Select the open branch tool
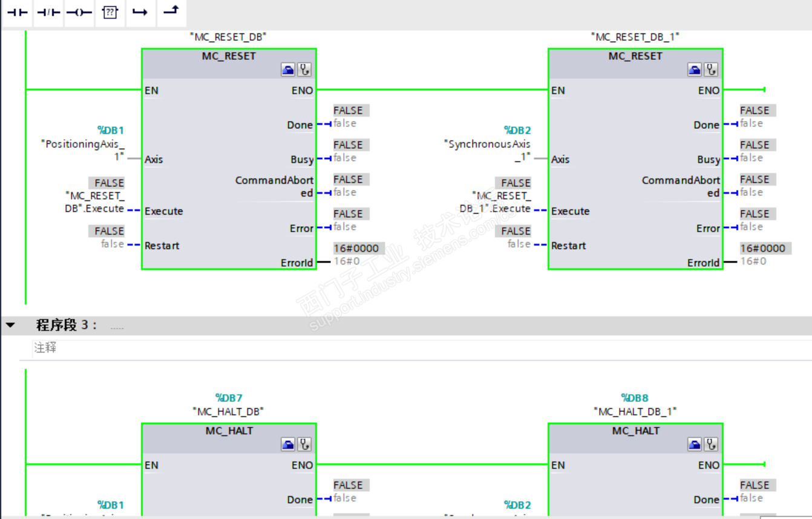 pyautogui.click(x=140, y=12)
